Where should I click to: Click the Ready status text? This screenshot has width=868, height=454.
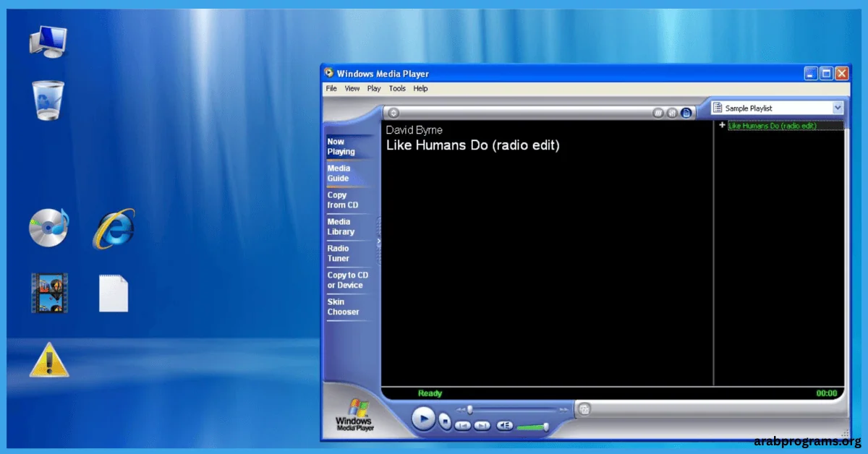430,393
